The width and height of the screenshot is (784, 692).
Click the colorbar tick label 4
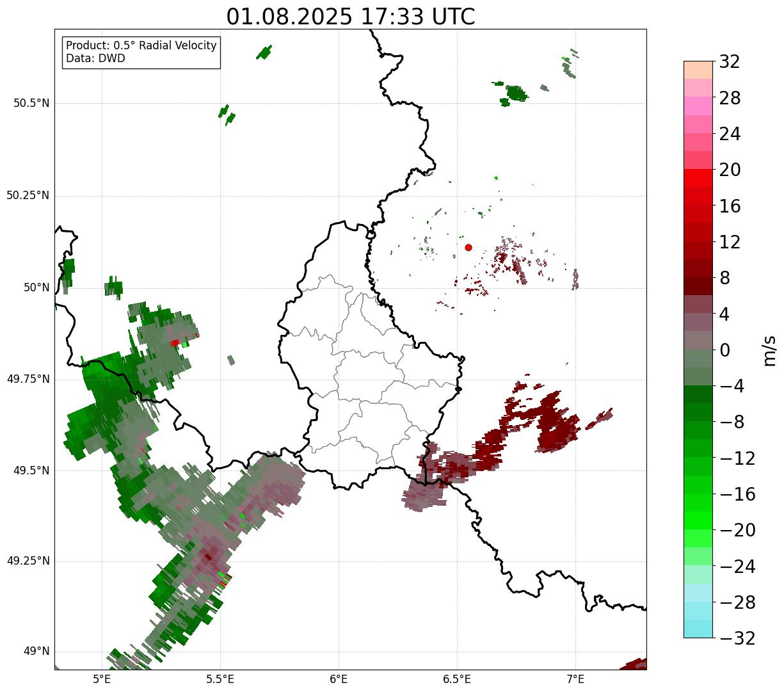[724, 314]
